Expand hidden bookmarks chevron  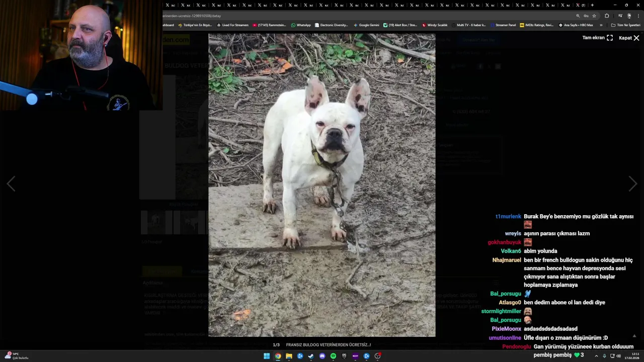coord(601,25)
